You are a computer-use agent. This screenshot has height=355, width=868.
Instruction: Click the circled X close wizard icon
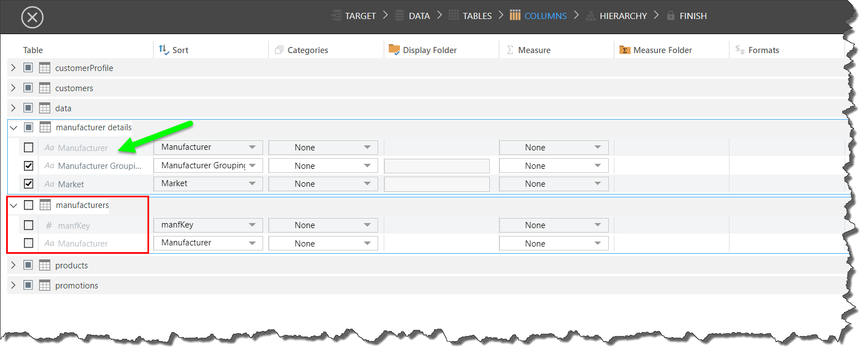point(32,17)
